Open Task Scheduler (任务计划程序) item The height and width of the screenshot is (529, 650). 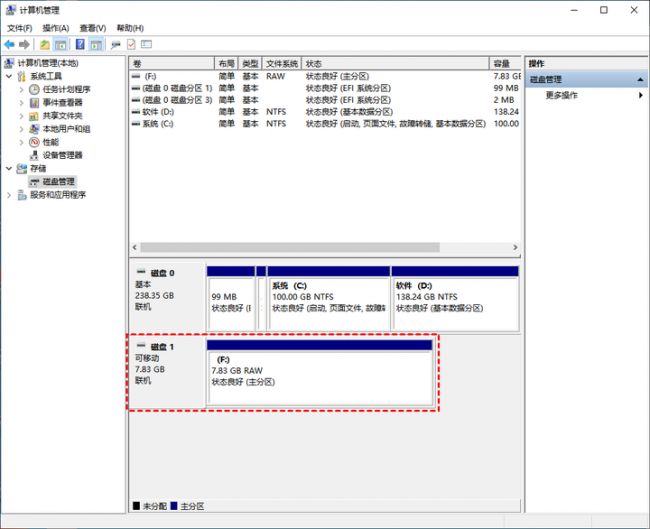[x=66, y=89]
